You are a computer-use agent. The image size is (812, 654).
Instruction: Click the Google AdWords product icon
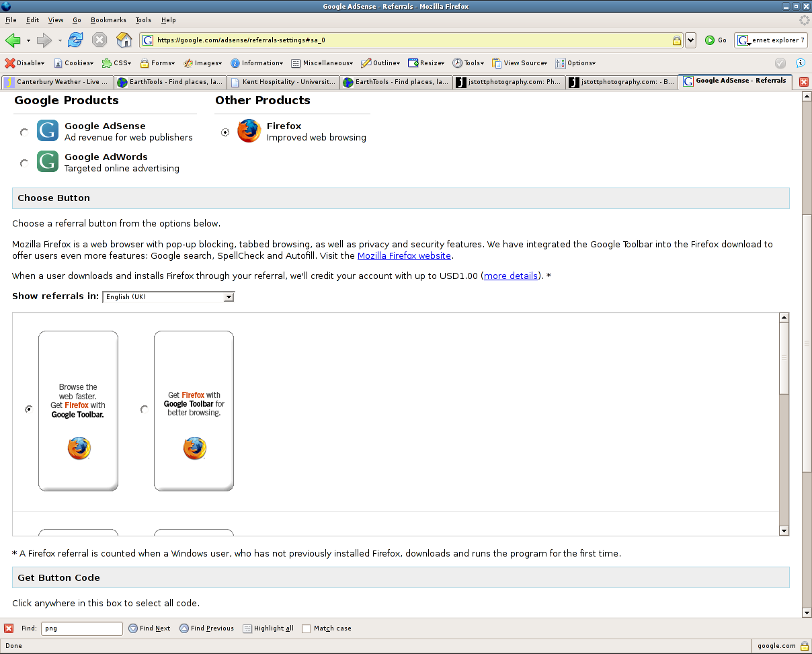pyautogui.click(x=48, y=161)
